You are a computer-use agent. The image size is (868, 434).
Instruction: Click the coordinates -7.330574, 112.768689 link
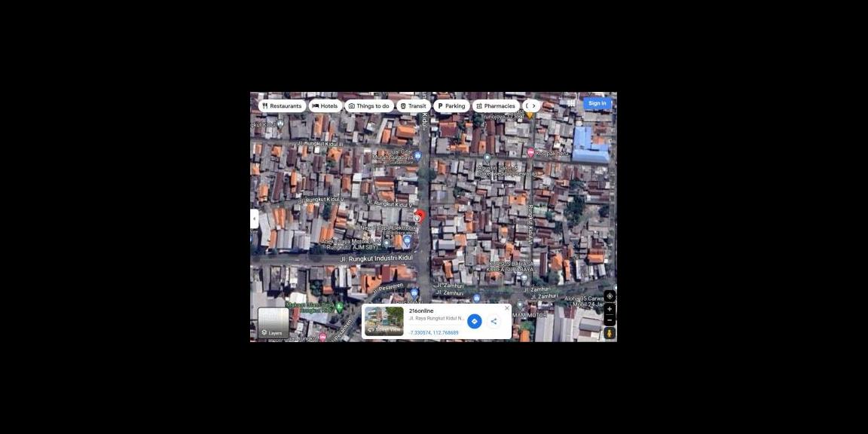click(434, 332)
